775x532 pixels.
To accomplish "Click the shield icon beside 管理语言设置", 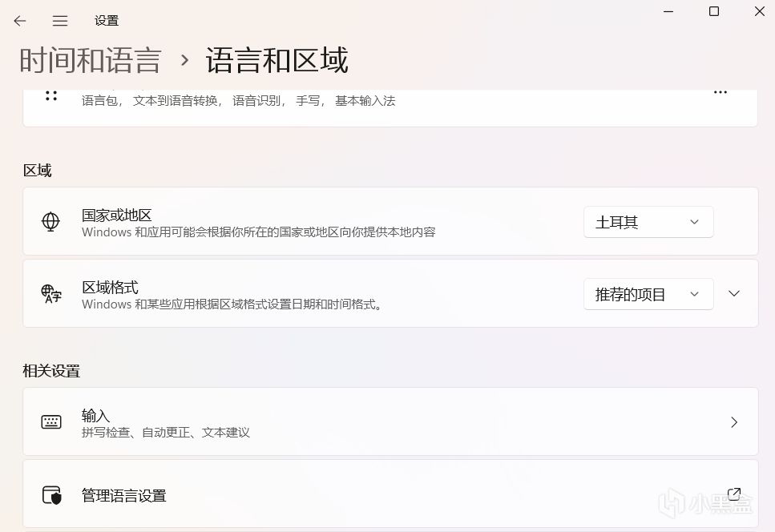I will point(51,495).
